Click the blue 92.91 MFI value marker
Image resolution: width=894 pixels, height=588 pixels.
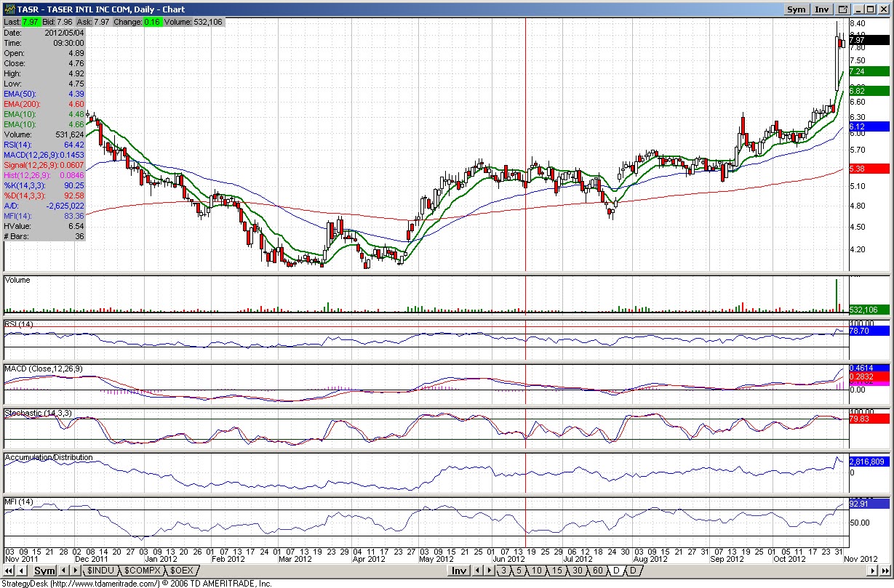click(x=869, y=503)
